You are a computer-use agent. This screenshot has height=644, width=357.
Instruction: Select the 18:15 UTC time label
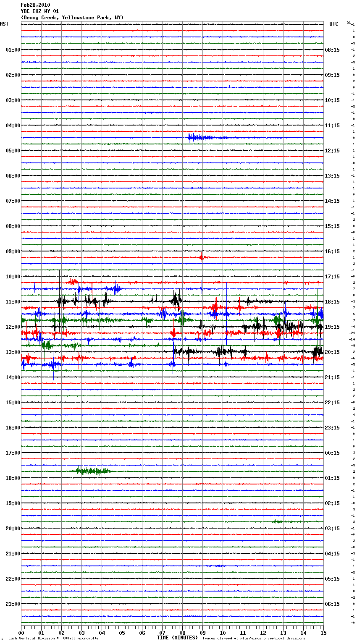pos(332,302)
